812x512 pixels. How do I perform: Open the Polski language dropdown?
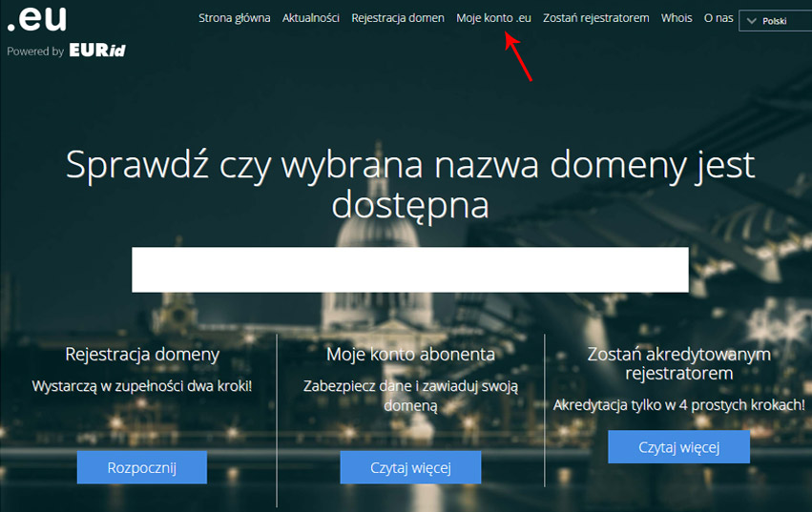click(x=774, y=20)
